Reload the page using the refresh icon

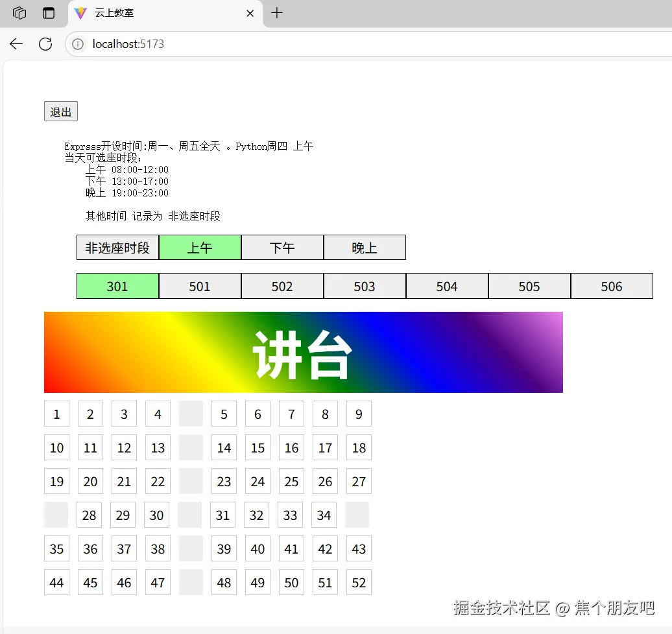point(45,43)
